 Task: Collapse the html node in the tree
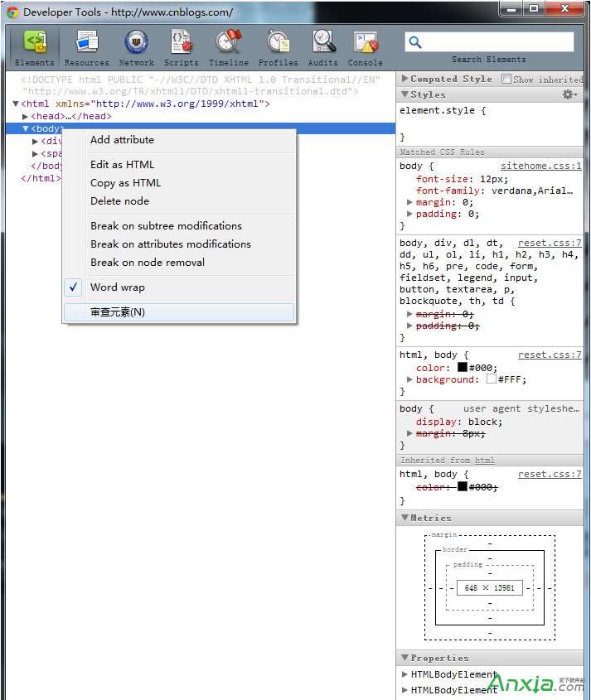pos(16,104)
